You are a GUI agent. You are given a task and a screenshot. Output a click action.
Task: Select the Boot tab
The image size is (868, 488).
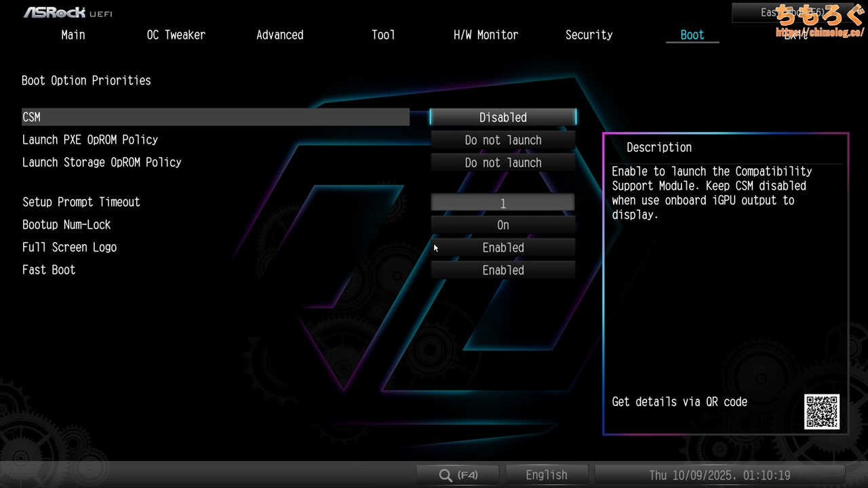[692, 35]
